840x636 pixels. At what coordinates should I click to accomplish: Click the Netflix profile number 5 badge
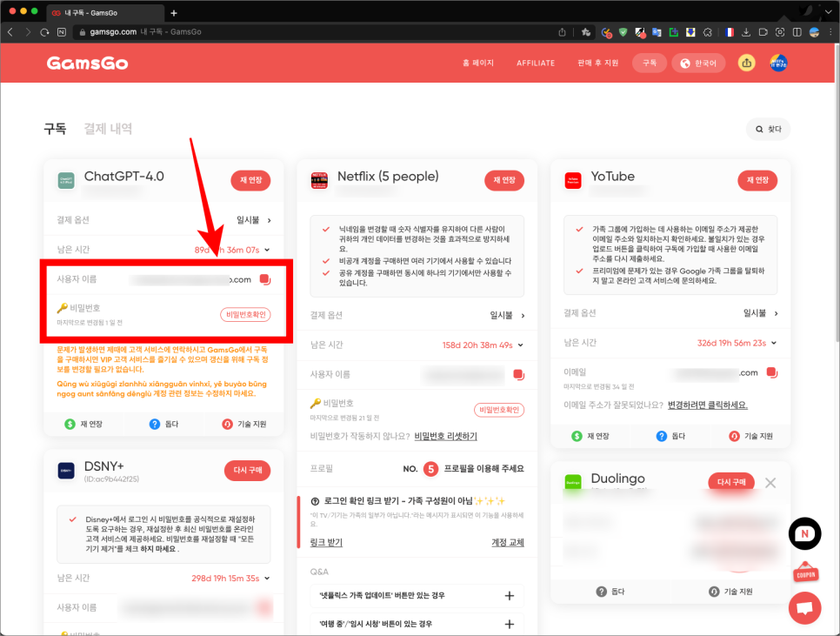[430, 469]
